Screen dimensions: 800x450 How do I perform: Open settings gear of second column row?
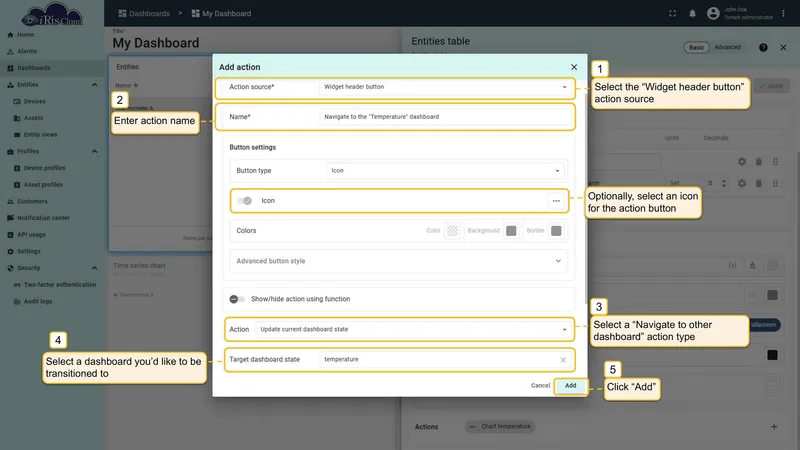coord(742,183)
